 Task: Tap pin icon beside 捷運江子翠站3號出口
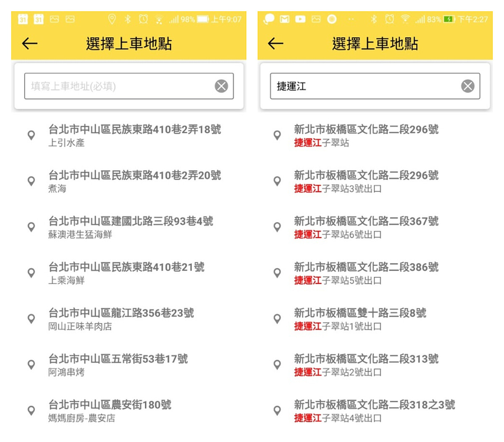click(277, 181)
